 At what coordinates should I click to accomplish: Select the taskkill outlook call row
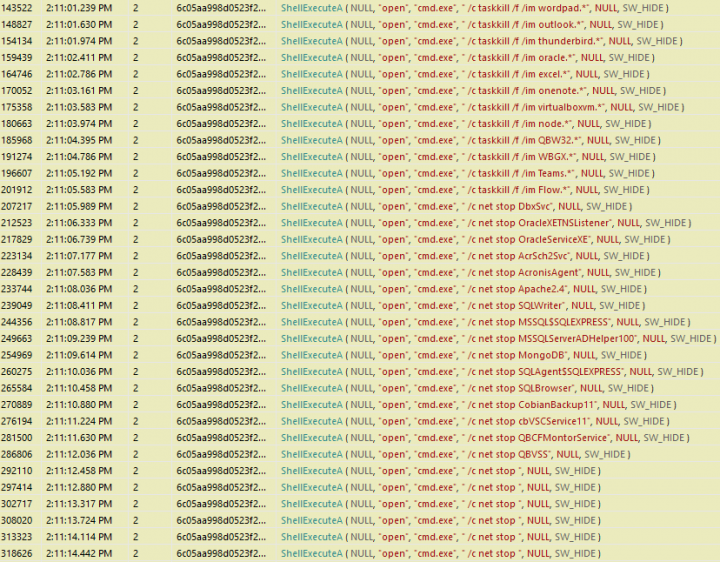pyautogui.click(x=360, y=24)
